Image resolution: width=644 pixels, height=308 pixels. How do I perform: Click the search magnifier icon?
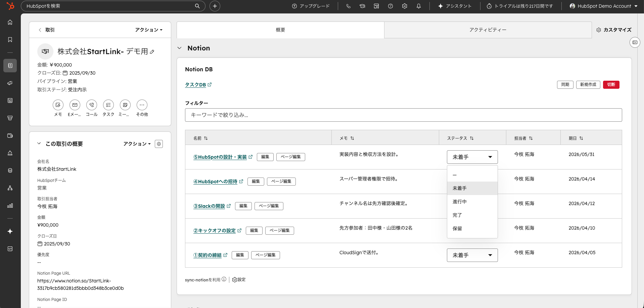pos(197,6)
